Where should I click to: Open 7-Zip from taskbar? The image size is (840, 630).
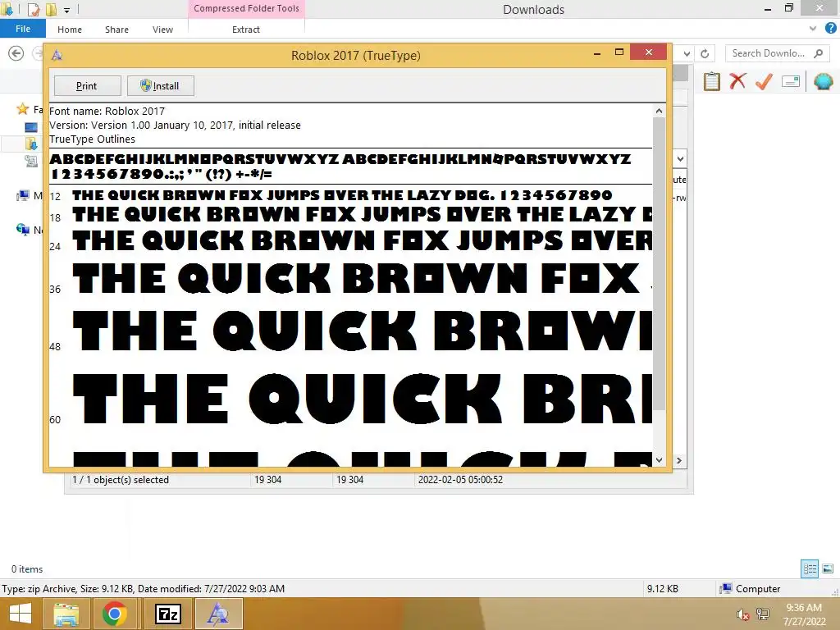167,614
